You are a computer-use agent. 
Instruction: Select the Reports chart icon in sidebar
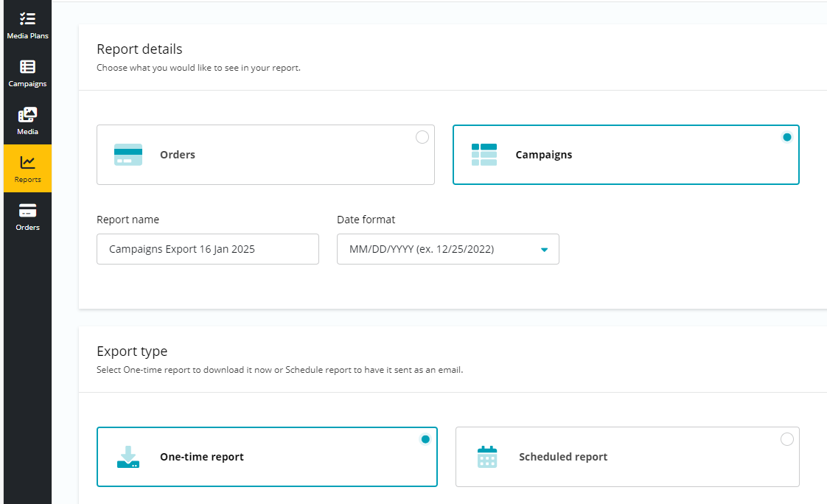point(27,162)
